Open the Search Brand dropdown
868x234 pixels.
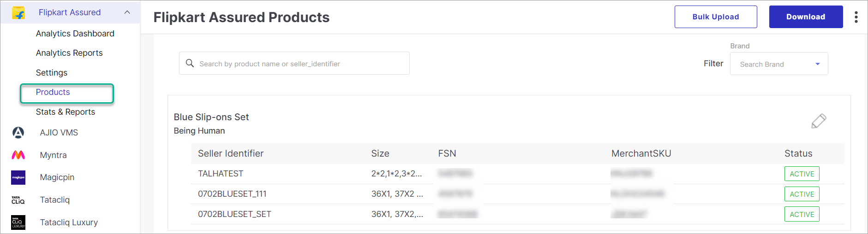pos(779,64)
